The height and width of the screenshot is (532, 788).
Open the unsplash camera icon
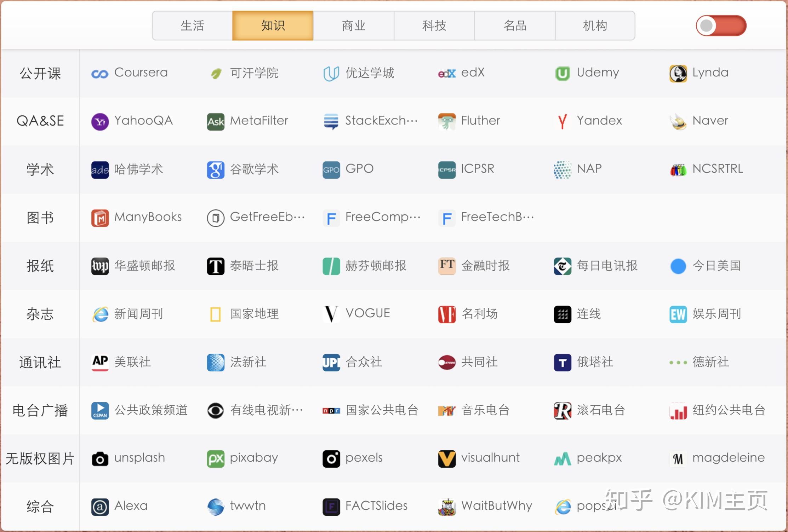point(100,459)
